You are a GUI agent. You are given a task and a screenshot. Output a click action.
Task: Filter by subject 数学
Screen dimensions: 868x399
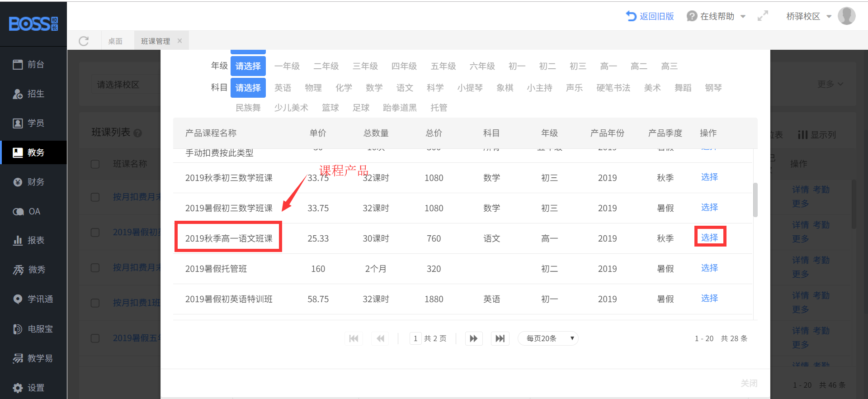click(374, 88)
